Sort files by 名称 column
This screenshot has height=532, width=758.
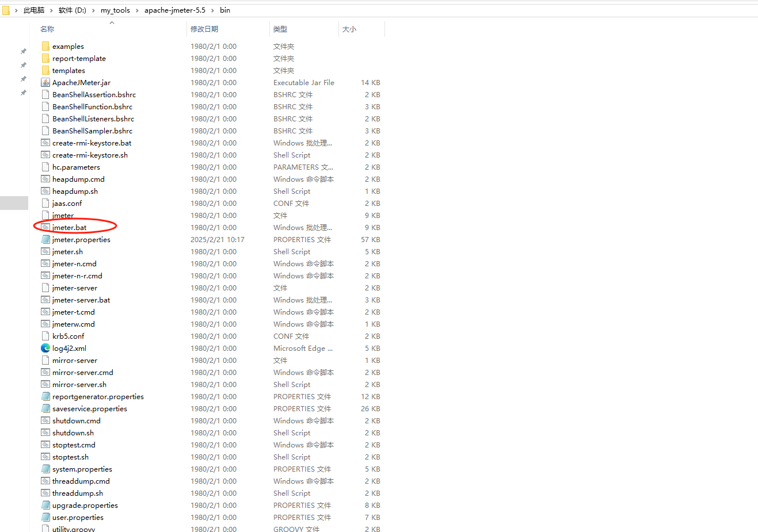click(47, 29)
